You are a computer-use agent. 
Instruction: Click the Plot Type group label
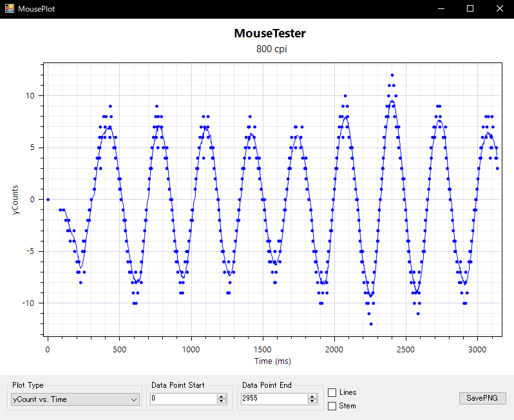28,385
